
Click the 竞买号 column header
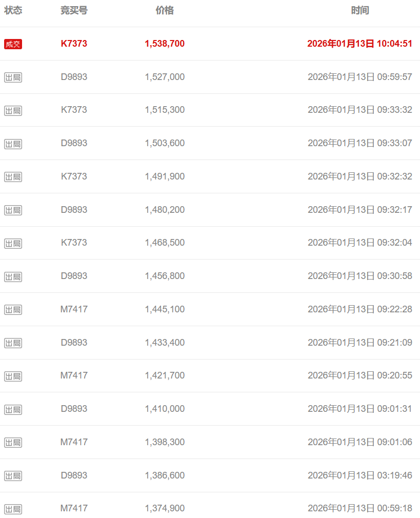74,10
